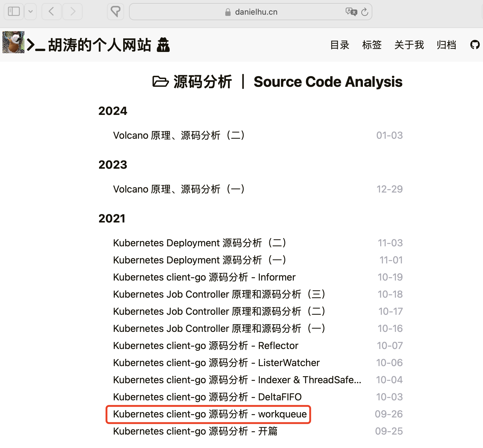This screenshot has height=448, width=483.
Task: Open the 标签 menu item
Action: (372, 45)
